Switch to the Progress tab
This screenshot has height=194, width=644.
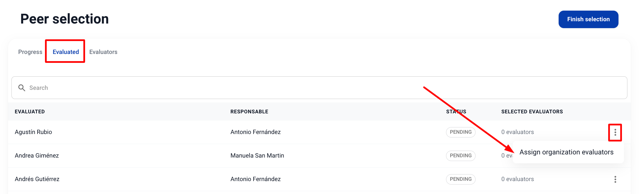[x=30, y=52]
